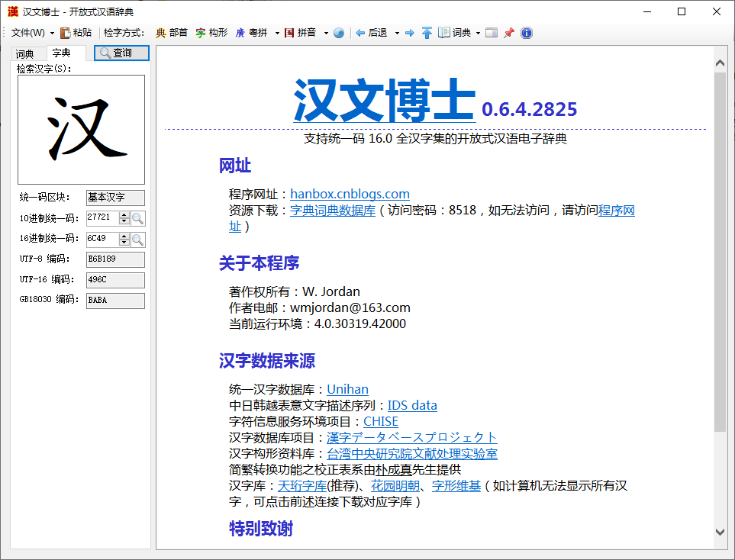Image resolution: width=735 pixels, height=560 pixels.
Task: Increase the 16进制统一码 value with up arrow
Action: pos(124,236)
